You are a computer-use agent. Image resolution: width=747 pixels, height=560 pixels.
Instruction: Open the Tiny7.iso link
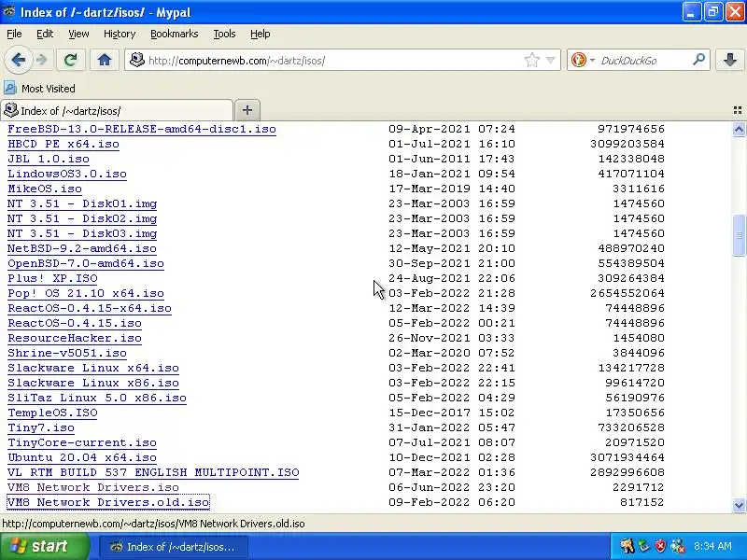41,427
